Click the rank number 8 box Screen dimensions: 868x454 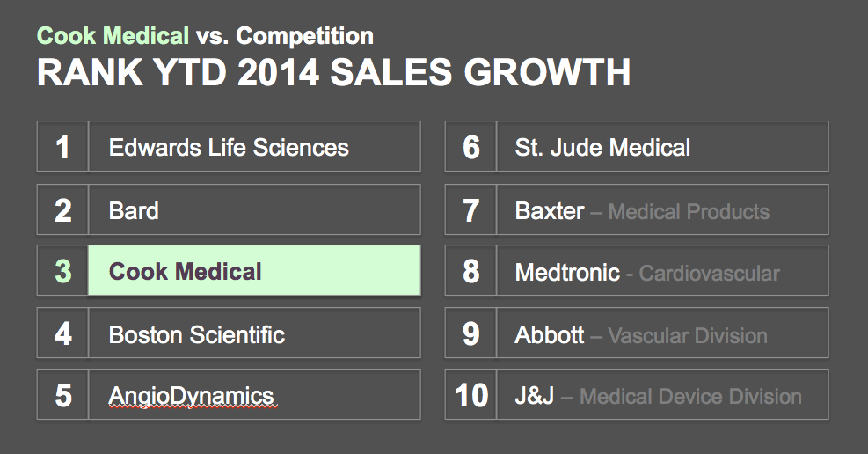point(471,271)
